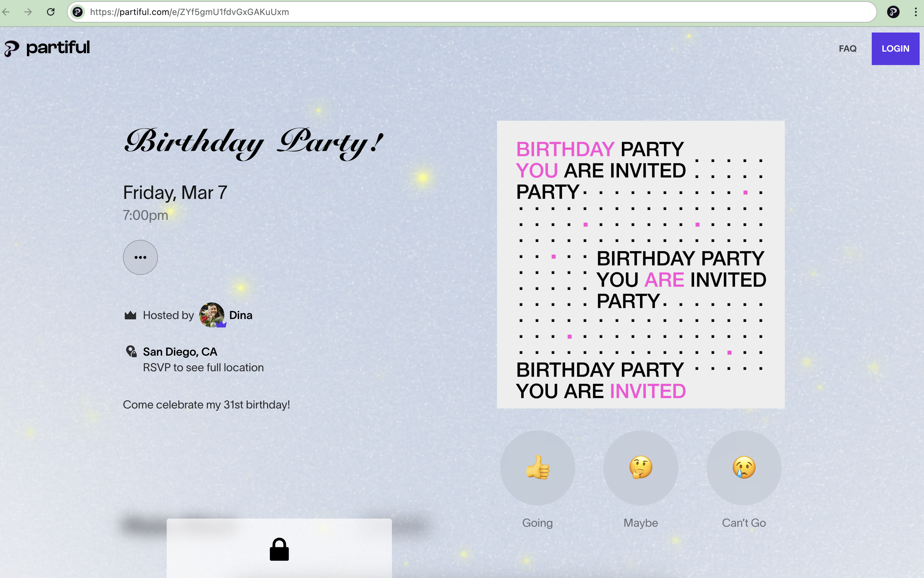This screenshot has height=578, width=924.
Task: Click the crown host icon
Action: pos(130,315)
